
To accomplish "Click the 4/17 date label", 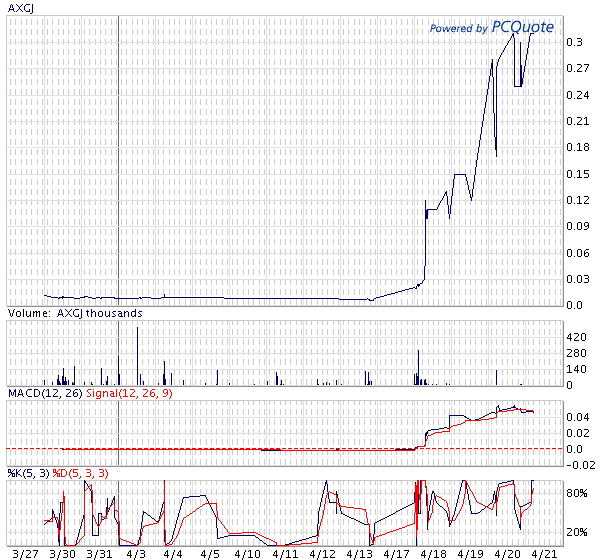I will (x=396, y=554).
